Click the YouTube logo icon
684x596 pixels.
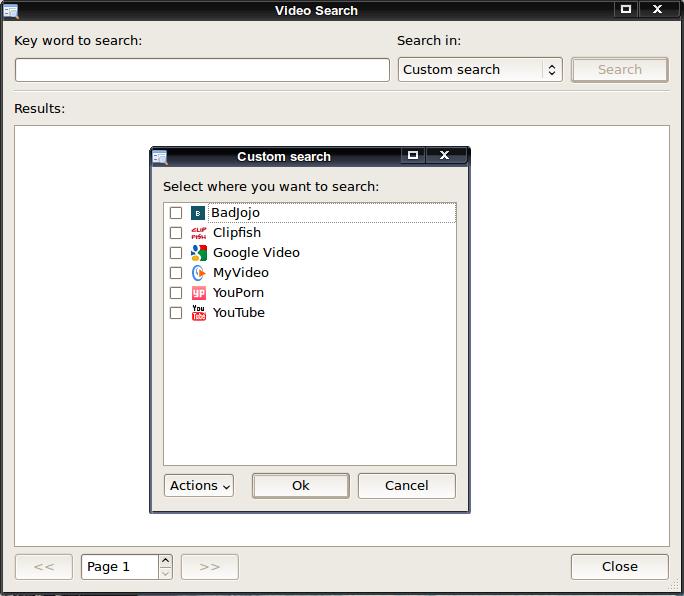coord(198,313)
